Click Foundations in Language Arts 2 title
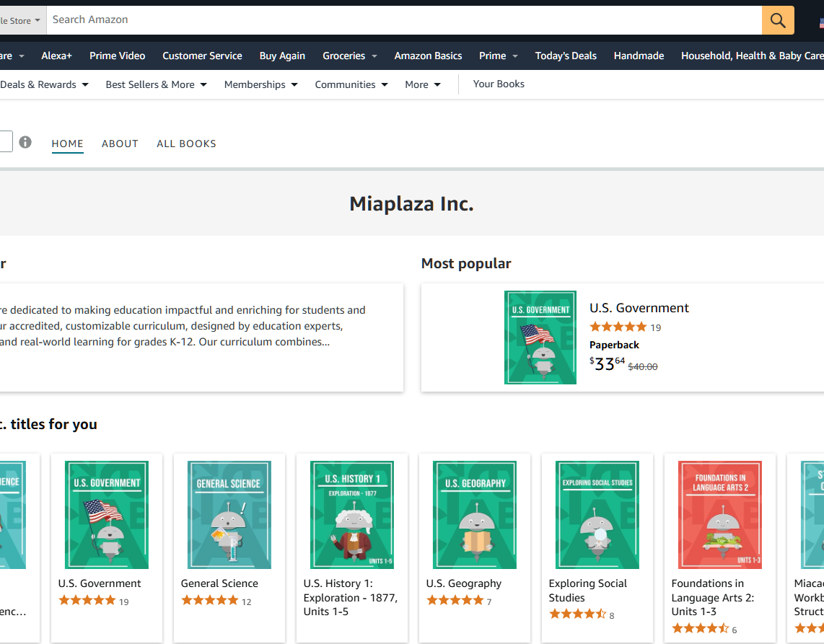This screenshot has height=644, width=824. pos(713,598)
